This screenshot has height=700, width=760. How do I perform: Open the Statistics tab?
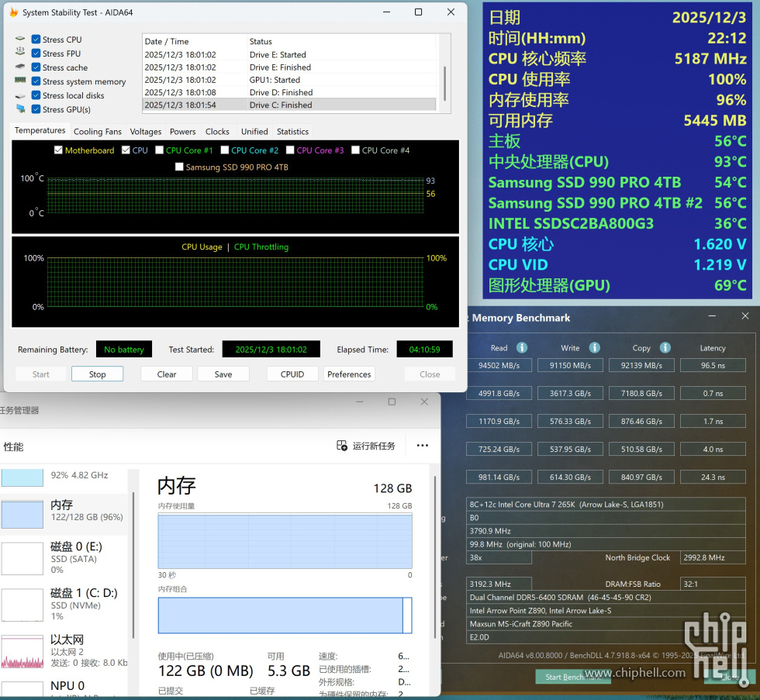click(292, 131)
